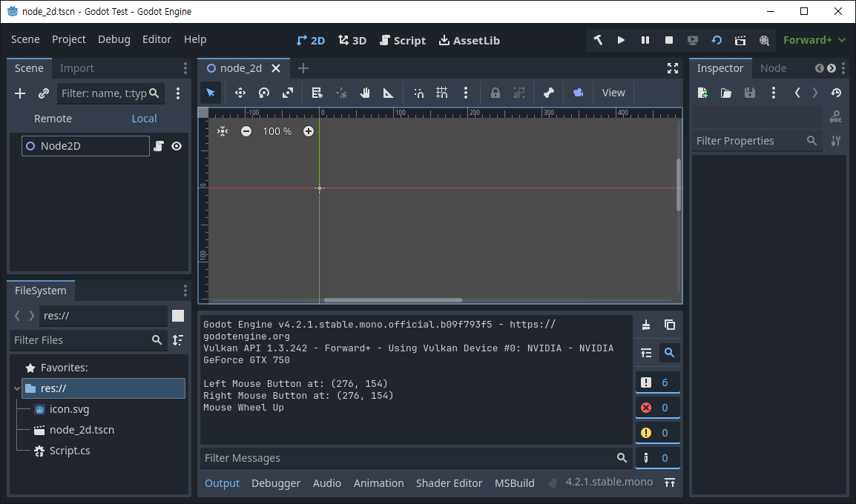Close the node_2d scene tab

276,68
